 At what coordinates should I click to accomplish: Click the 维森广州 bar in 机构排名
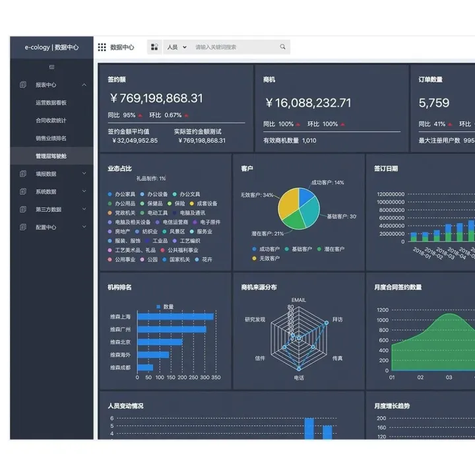172,329
